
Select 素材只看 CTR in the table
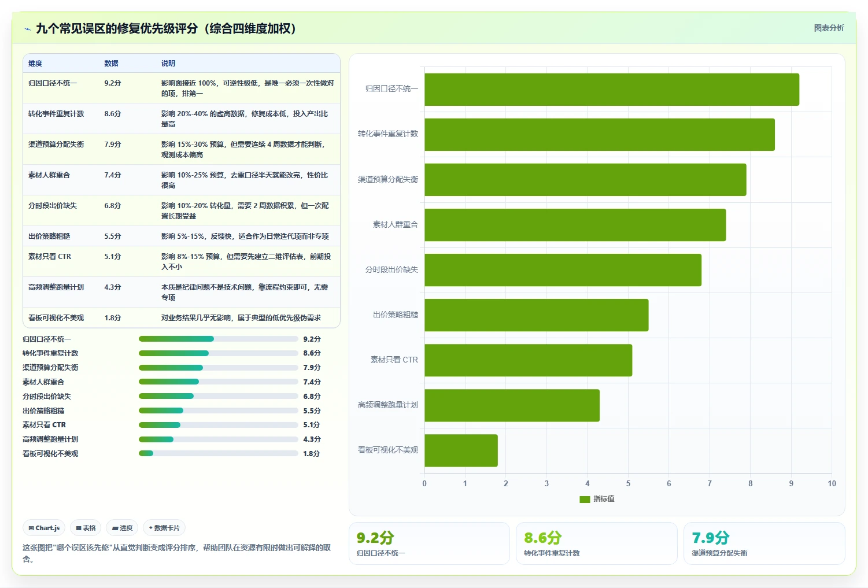[50, 257]
